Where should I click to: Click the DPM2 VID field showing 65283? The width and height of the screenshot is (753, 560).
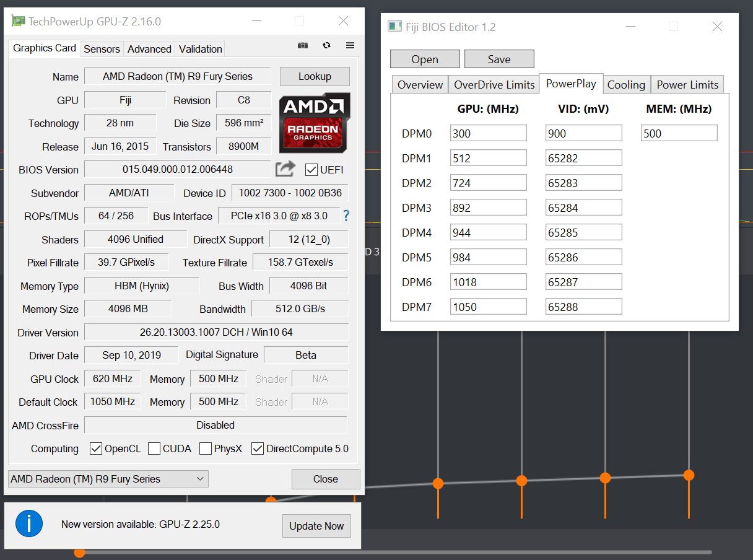(x=584, y=183)
